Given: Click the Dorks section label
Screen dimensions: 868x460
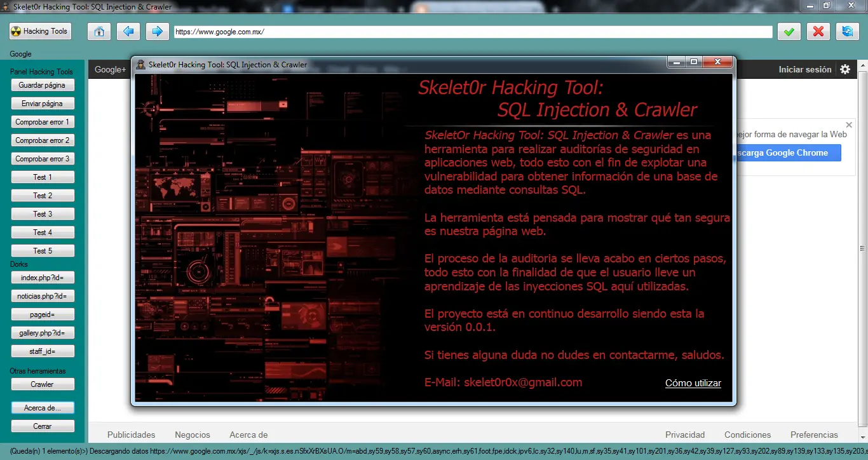Looking at the screenshot, I should pos(19,264).
